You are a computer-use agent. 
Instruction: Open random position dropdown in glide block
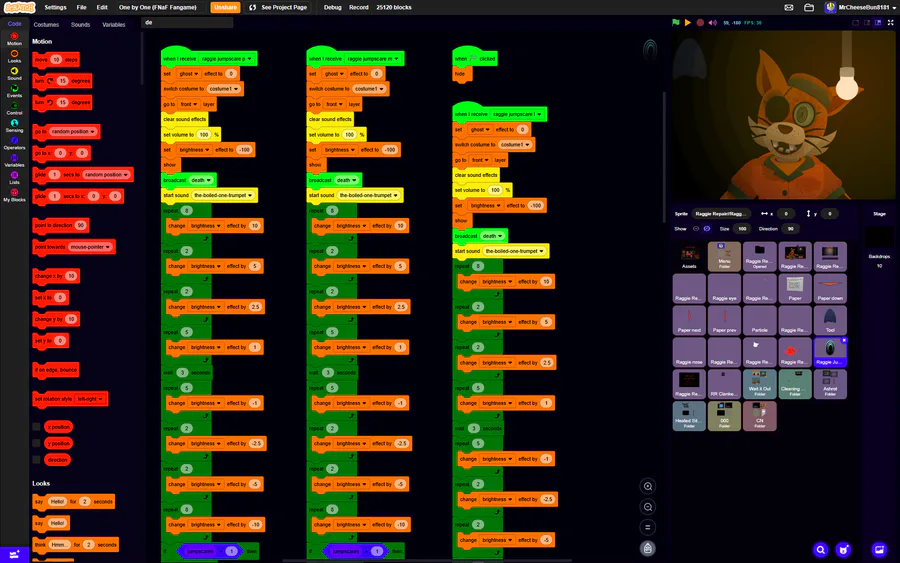click(x=107, y=174)
